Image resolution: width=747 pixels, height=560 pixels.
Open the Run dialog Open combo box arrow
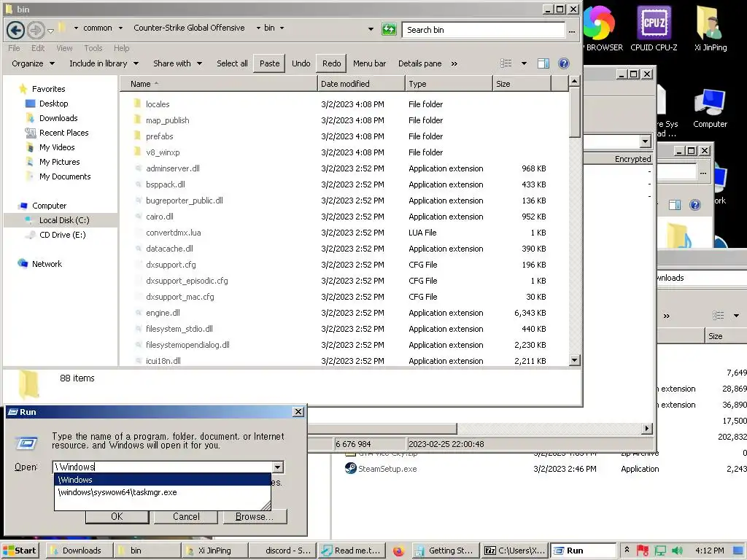tap(278, 467)
